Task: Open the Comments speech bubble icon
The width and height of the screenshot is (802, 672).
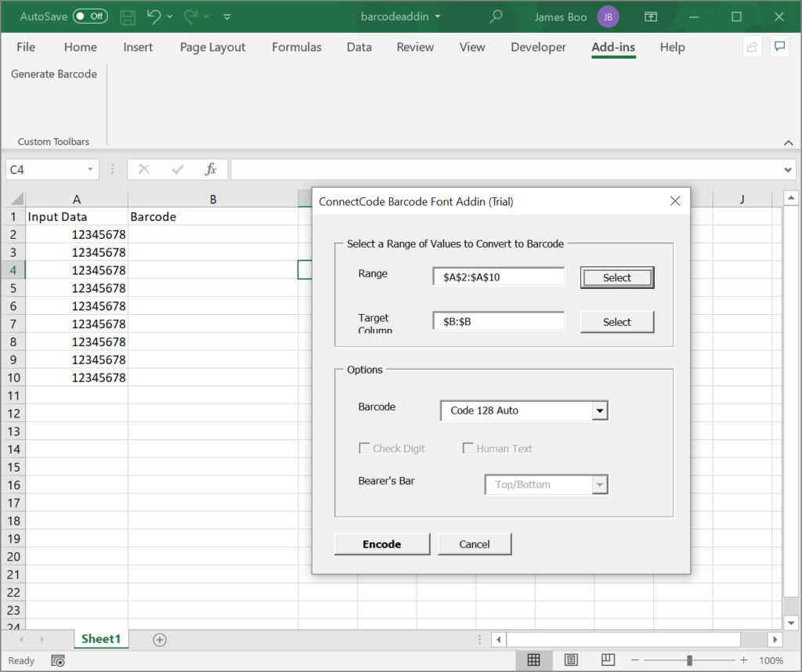Action: (779, 46)
